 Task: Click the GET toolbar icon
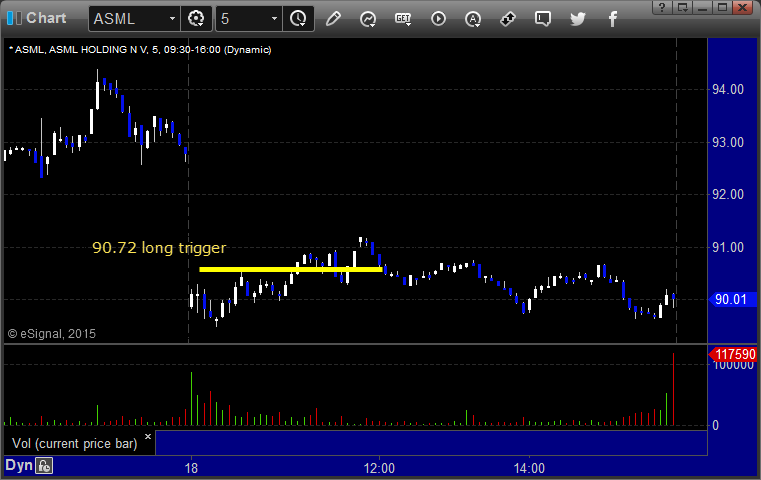(x=403, y=19)
